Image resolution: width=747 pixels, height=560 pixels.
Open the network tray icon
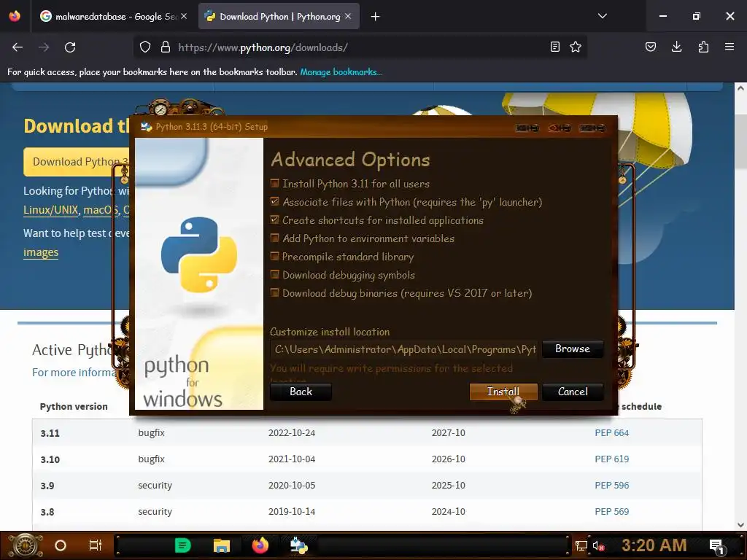(x=581, y=545)
